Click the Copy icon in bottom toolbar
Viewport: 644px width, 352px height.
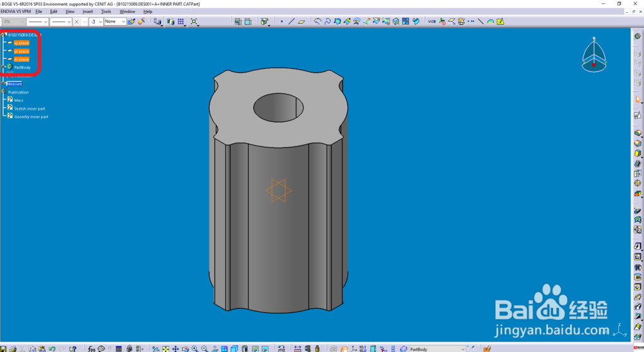point(32,349)
